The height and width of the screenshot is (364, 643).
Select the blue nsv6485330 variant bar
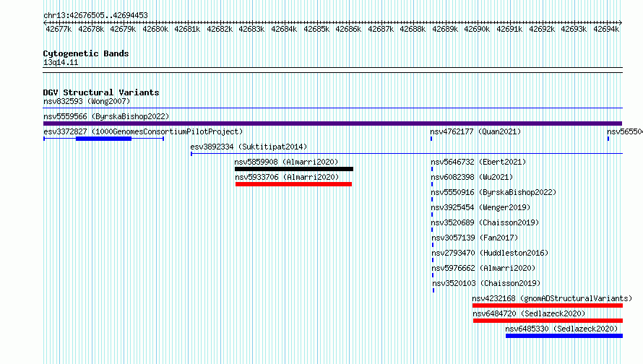[x=564, y=336]
